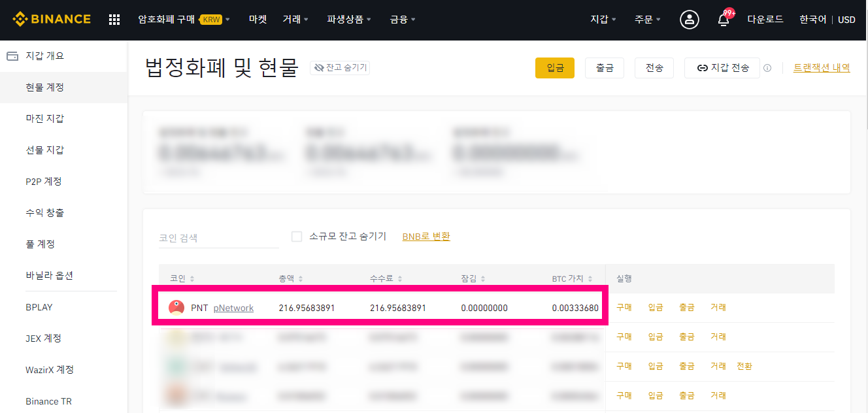Open the apps grid menu icon
868x413 pixels.
114,20
